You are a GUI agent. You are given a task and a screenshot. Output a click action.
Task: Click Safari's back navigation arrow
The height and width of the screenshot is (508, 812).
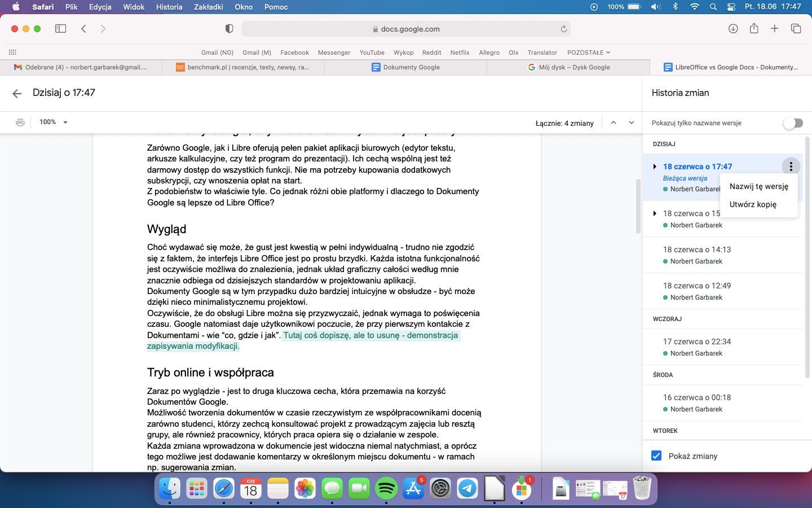click(83, 29)
